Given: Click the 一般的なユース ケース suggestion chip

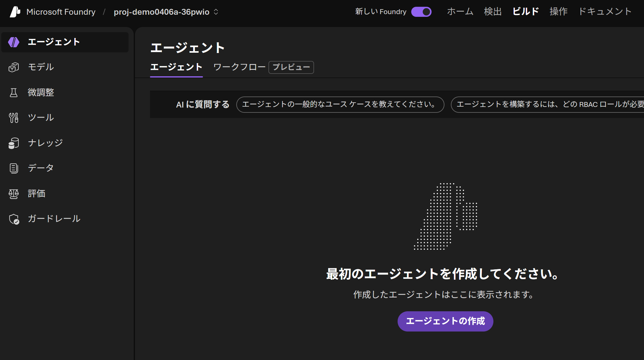Looking at the screenshot, I should (340, 104).
